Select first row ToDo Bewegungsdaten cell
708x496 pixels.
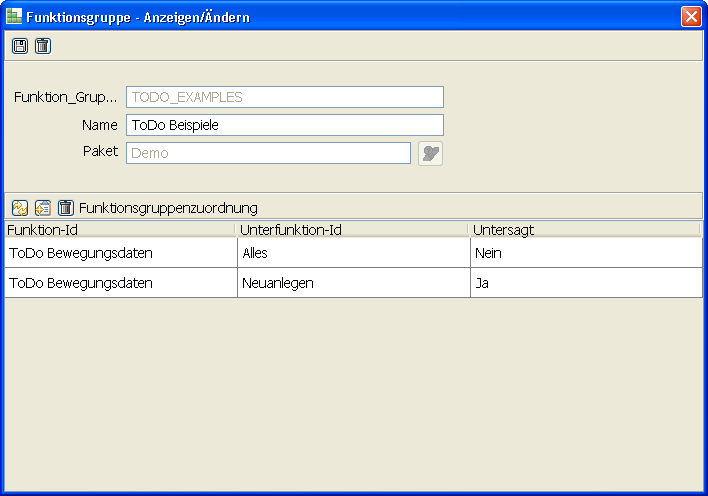[120, 253]
